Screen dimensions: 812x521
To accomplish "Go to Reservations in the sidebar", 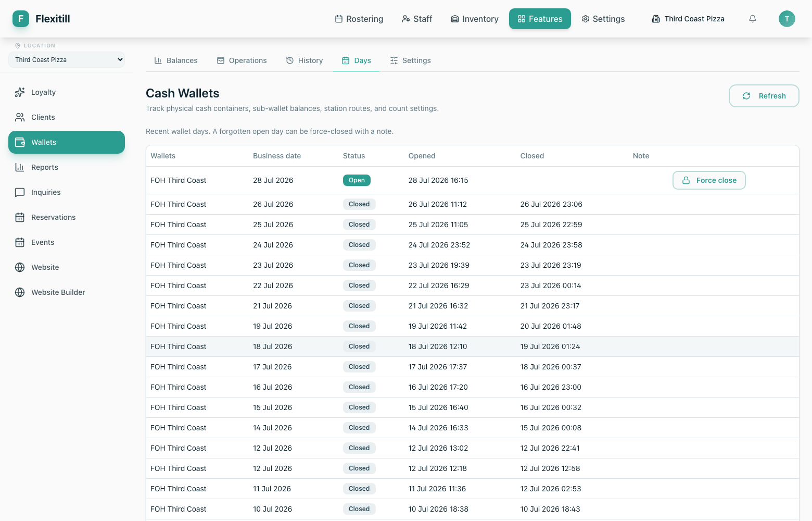I will pos(67,217).
